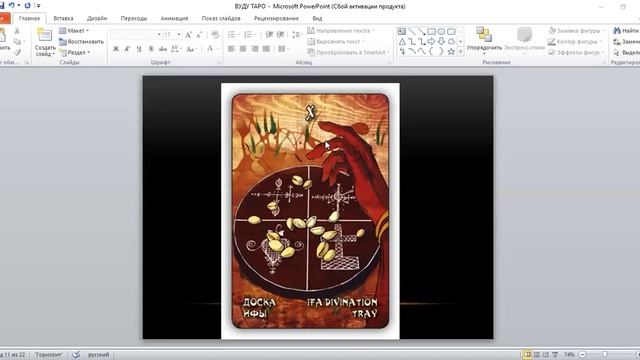This screenshot has height=360, width=640.
Task: Open the font size dropdown
Action: [179, 35]
